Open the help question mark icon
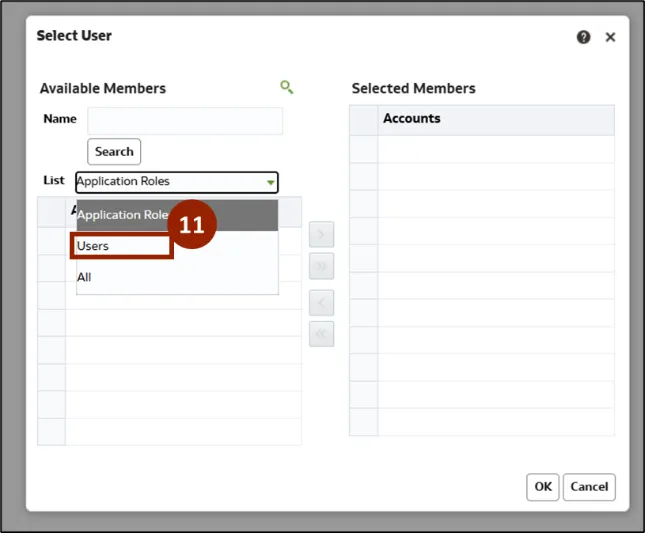645x533 pixels. (x=584, y=37)
